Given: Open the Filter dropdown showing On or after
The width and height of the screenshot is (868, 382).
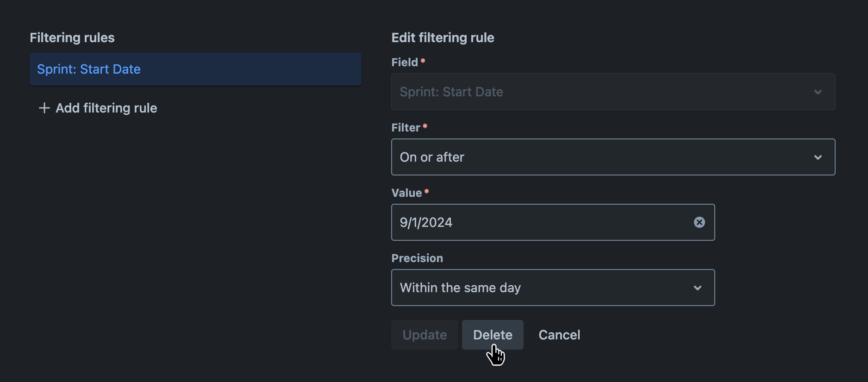Looking at the screenshot, I should tap(613, 157).
